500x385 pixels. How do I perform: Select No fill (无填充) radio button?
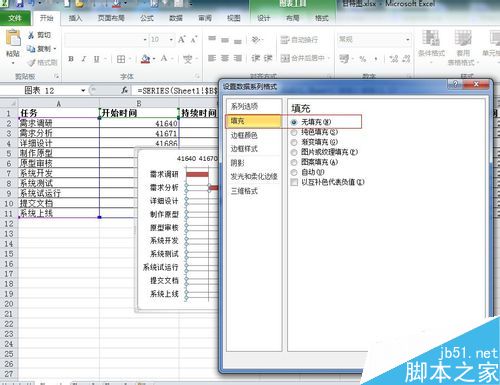[294, 122]
